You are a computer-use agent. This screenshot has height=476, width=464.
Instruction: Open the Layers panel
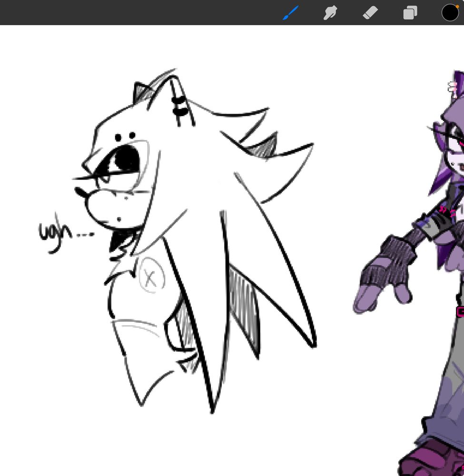(410, 13)
